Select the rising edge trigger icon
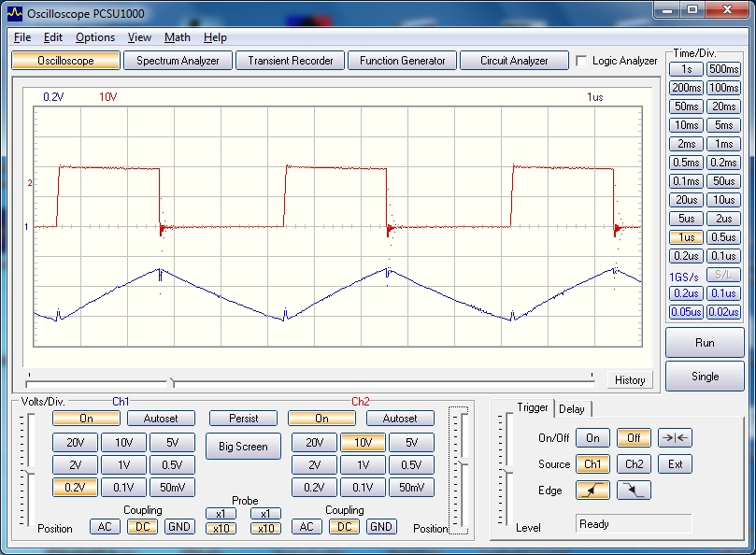Screen dimensions: 756x555 pos(592,490)
